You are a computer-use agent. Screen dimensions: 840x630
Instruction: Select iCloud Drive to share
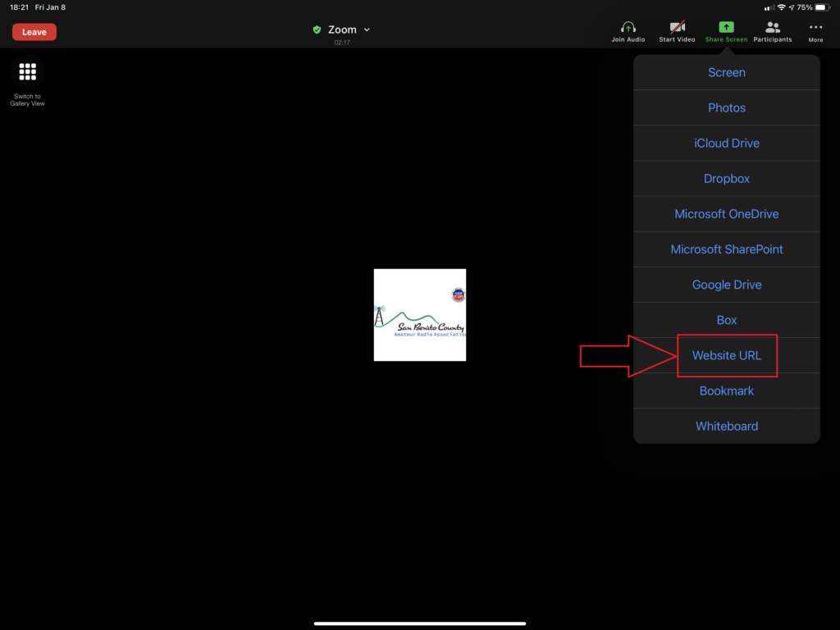[727, 143]
